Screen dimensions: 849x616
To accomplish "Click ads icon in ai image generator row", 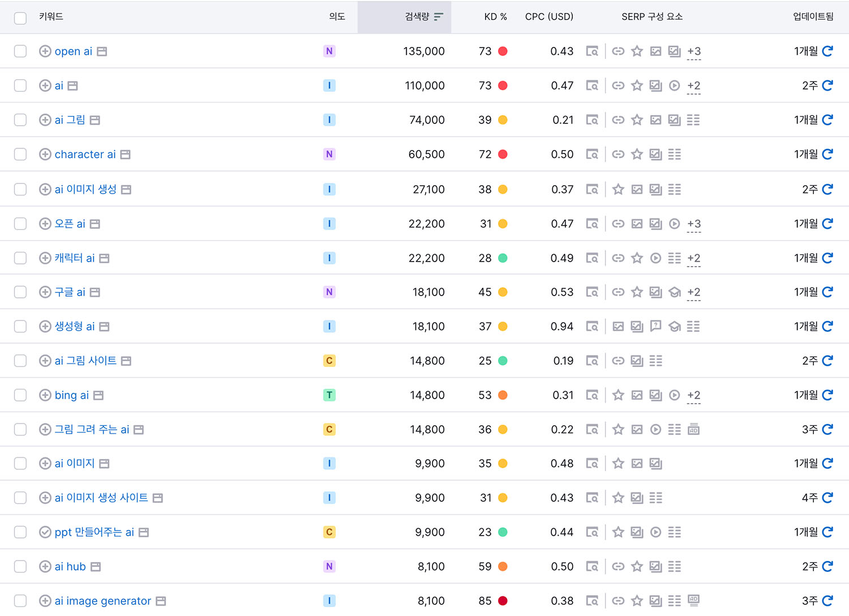I will coord(693,600).
